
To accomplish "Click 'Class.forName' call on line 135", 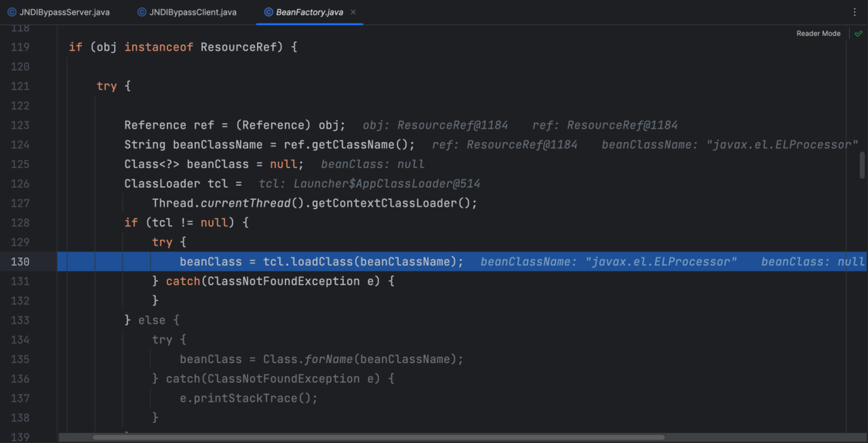I will pyautogui.click(x=308, y=359).
